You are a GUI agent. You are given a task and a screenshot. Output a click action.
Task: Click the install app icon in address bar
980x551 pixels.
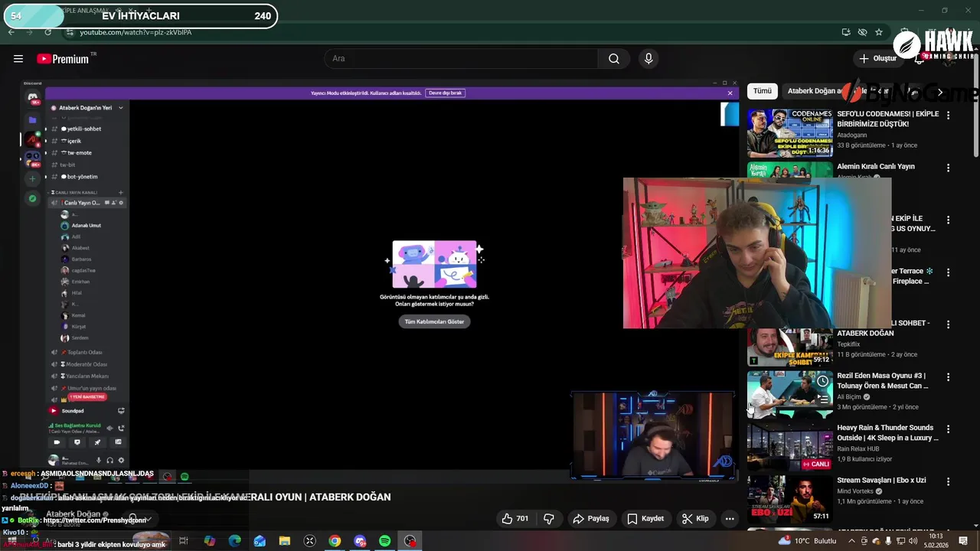(846, 32)
